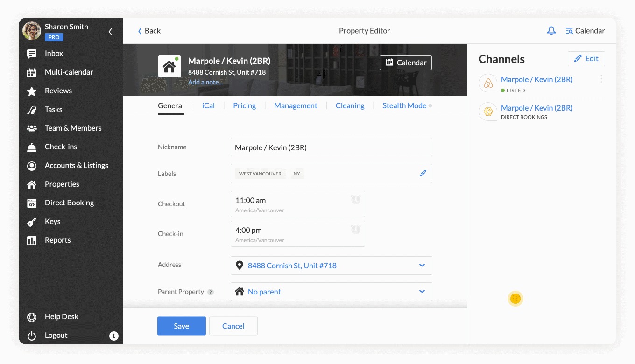This screenshot has height=364, width=635.
Task: Switch to the Pricing tab
Action: [x=244, y=105]
